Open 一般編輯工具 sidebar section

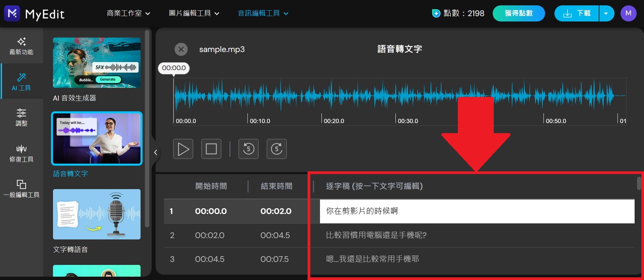click(21, 189)
